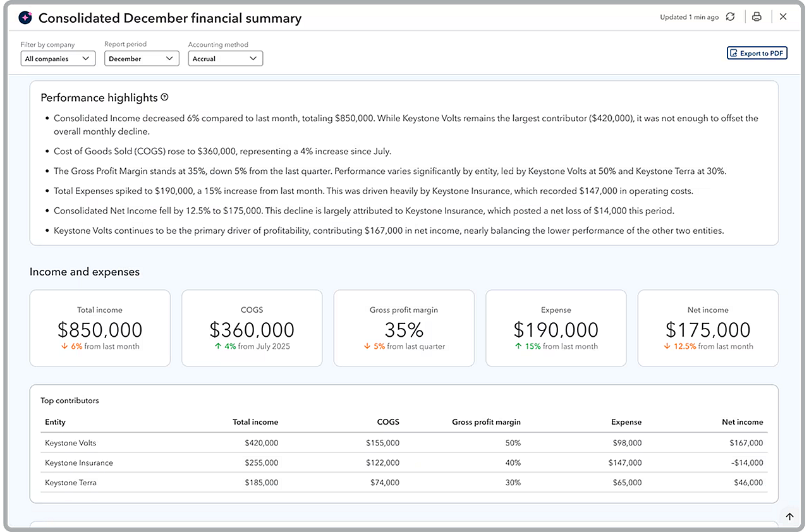This screenshot has width=809, height=532.
Task: Click the Total Expenses spiked bullet point
Action: click(x=374, y=191)
